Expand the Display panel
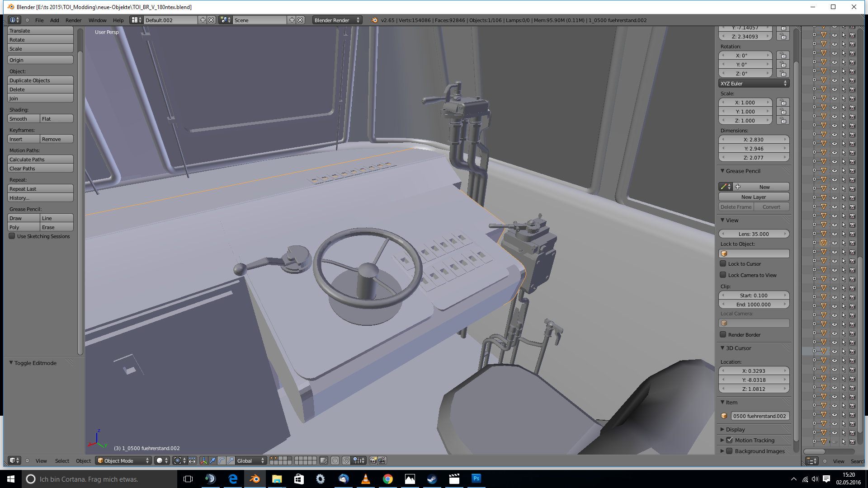Viewport: 868px width, 488px height. [735, 429]
